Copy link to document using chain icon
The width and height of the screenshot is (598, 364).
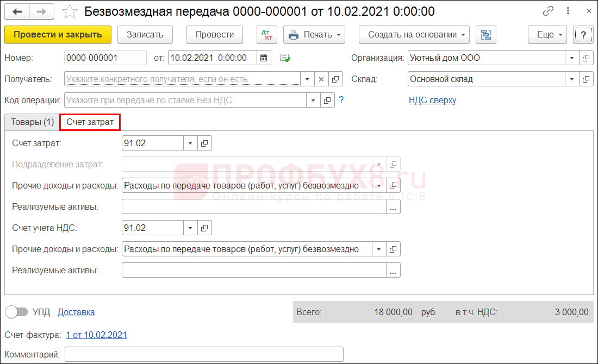548,11
